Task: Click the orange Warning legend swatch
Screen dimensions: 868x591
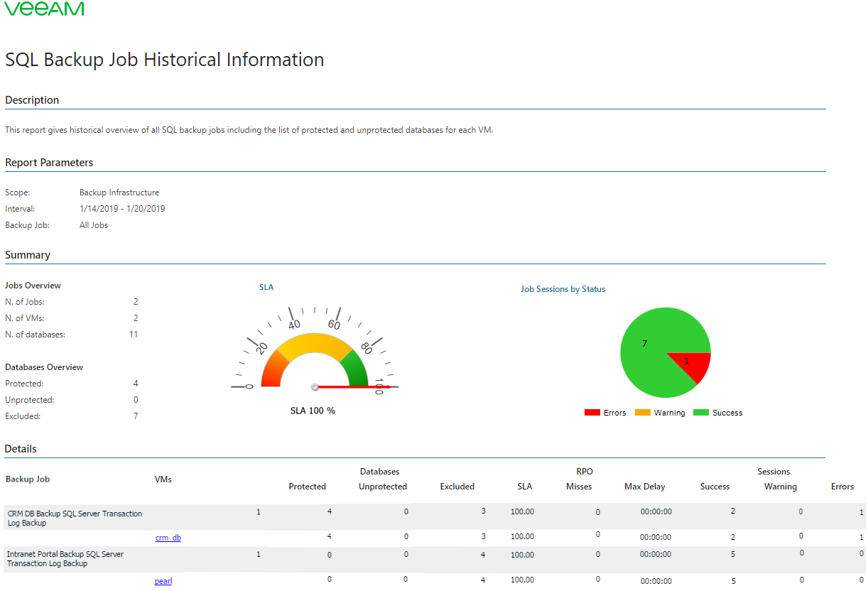Action: click(643, 413)
